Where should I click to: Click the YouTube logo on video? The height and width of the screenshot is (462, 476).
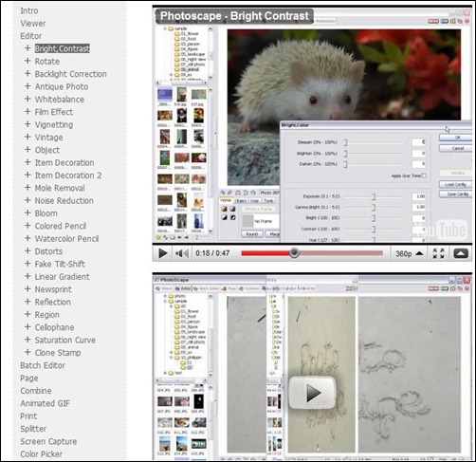pos(442,230)
